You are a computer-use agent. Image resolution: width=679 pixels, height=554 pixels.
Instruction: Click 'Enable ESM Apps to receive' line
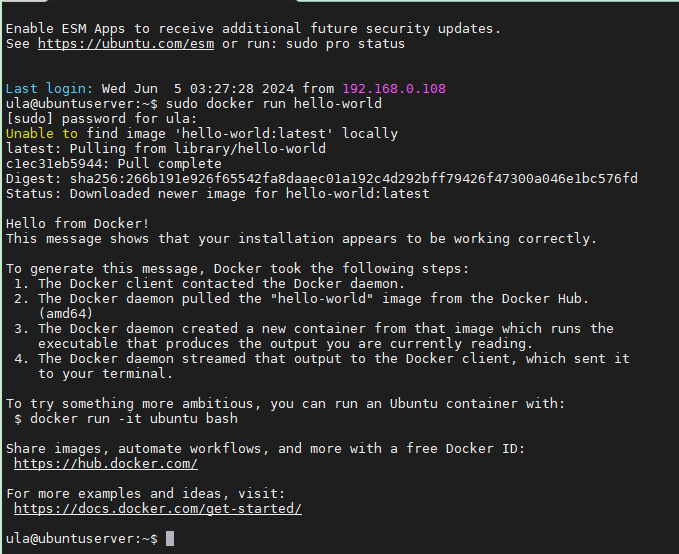[253, 29]
